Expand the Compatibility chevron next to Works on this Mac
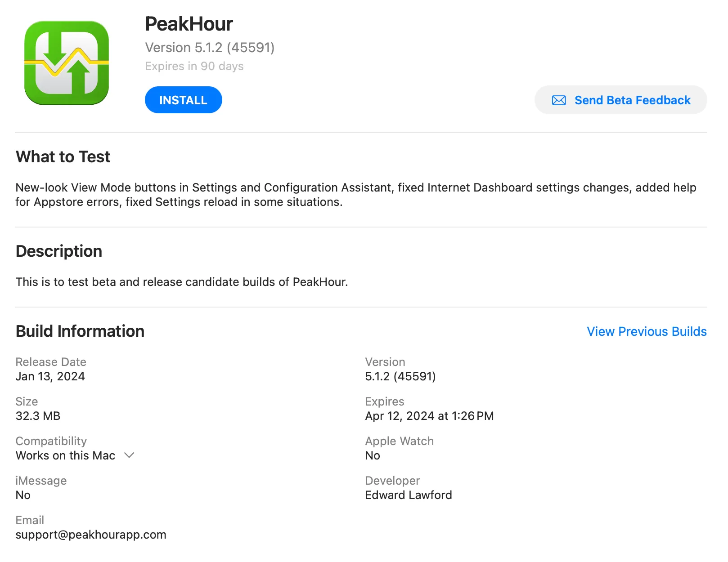The width and height of the screenshot is (728, 562). (129, 455)
